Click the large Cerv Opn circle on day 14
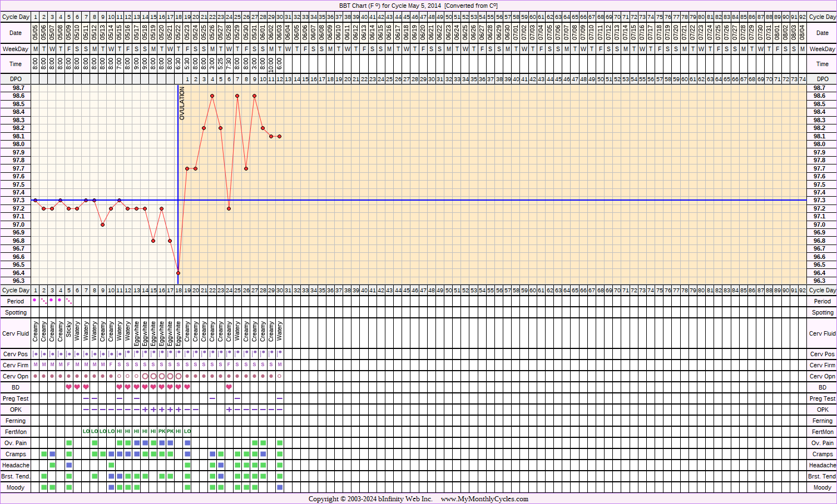 (x=145, y=376)
